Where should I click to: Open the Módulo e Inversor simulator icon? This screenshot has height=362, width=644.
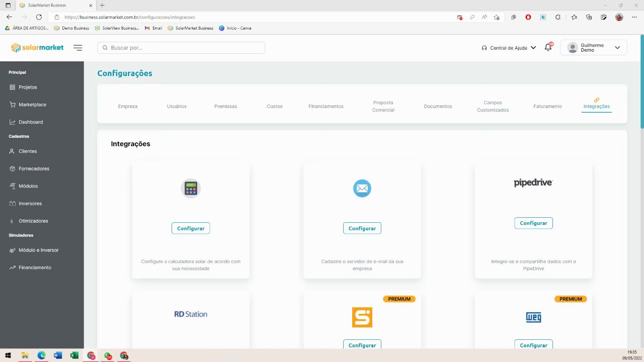pos(13,250)
